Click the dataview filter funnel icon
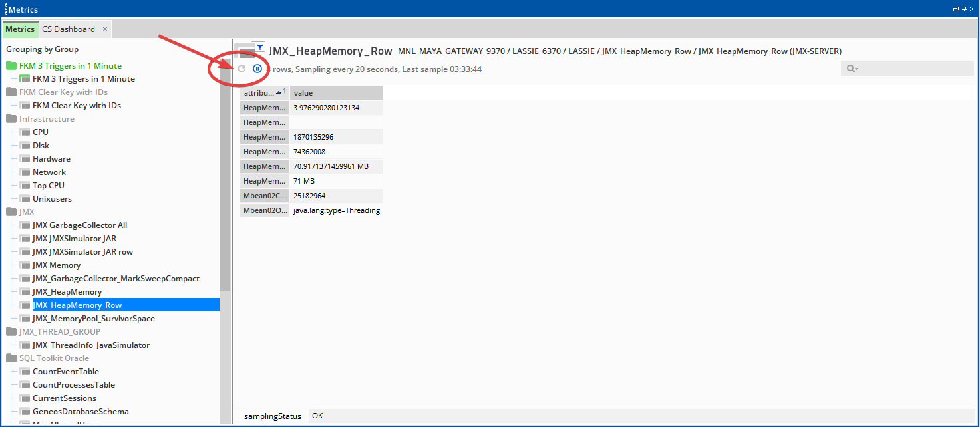Viewport: 980px width, 427px height. click(x=261, y=47)
